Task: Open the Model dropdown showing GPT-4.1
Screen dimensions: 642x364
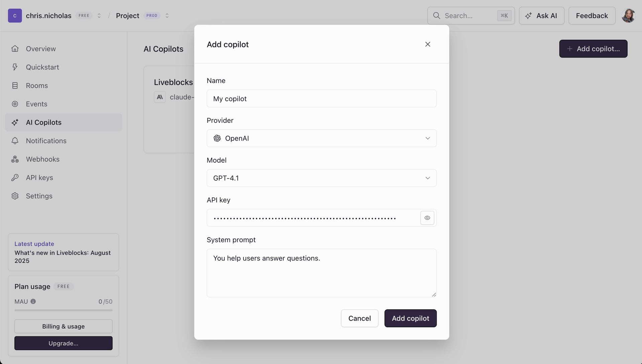Action: click(x=321, y=178)
